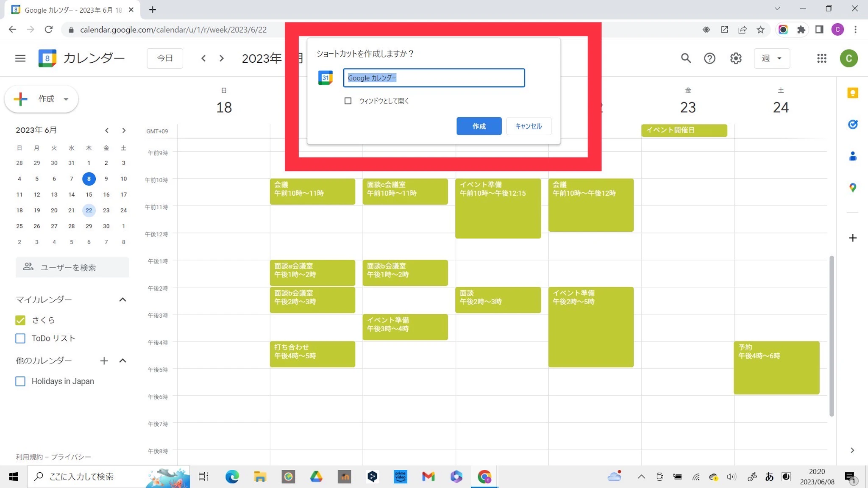
Task: Open the 週 view dropdown
Action: coord(771,58)
